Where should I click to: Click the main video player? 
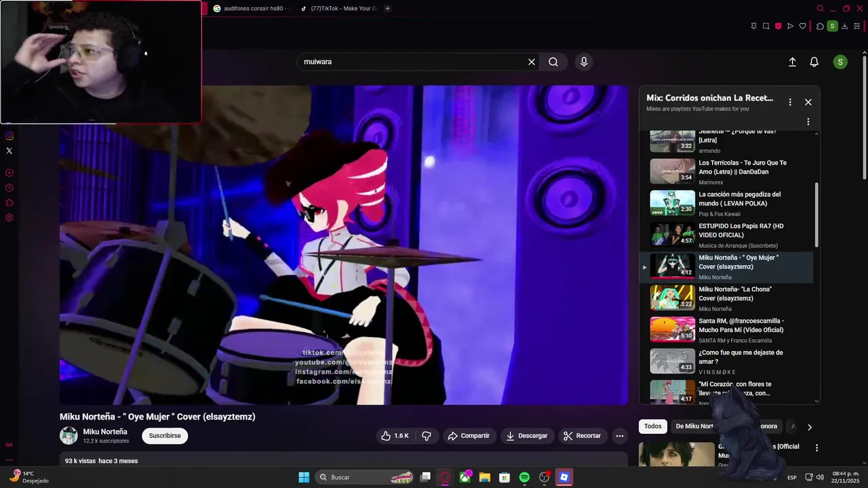coord(344,245)
